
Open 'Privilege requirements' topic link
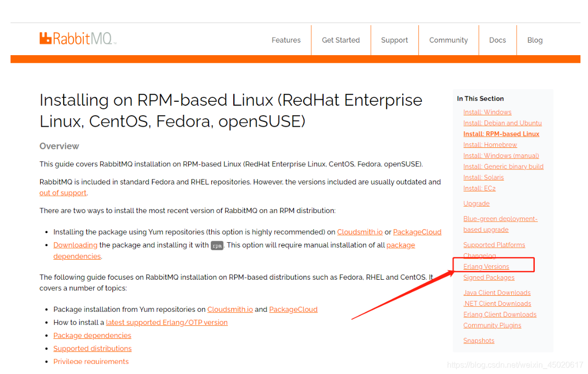pos(91,361)
